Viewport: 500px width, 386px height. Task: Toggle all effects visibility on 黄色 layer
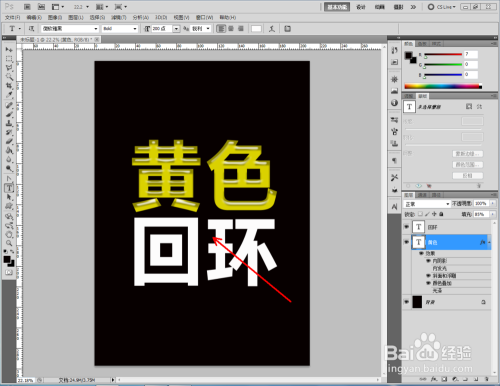coord(421,253)
